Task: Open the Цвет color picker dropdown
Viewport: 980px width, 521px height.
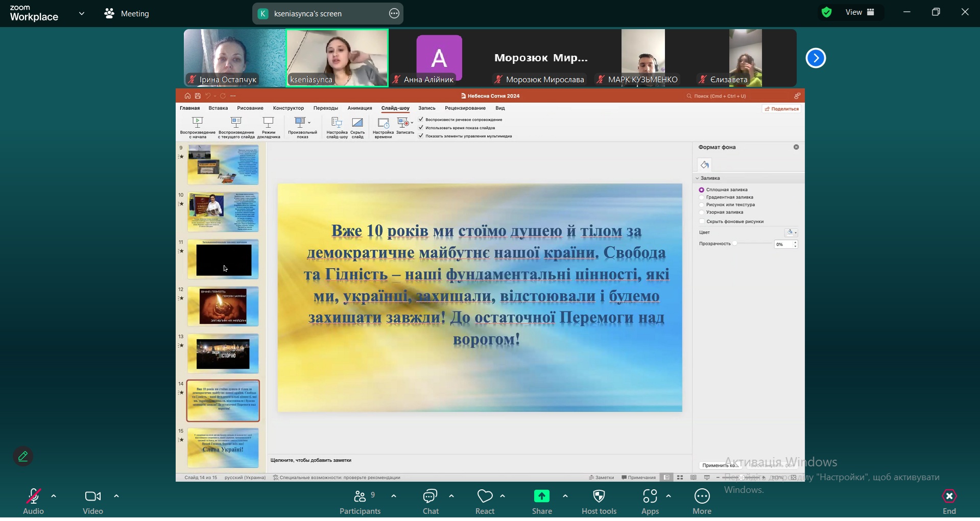Action: tap(792, 234)
